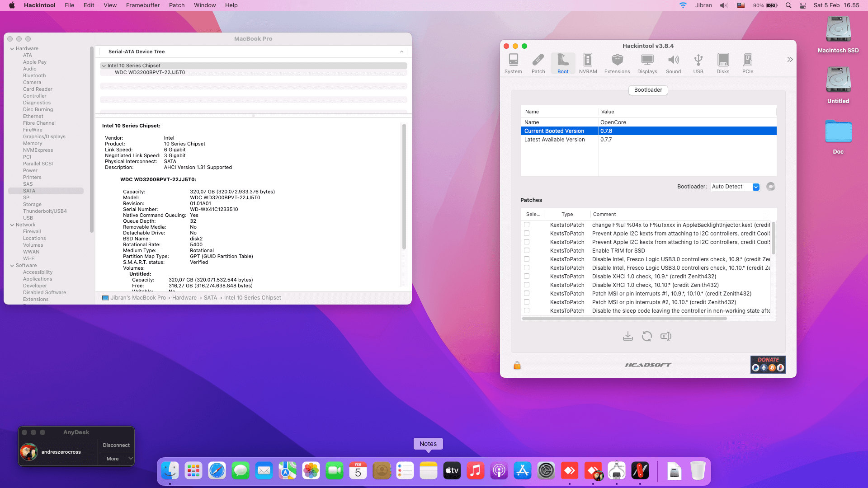Open the Bootloader Auto Detect dropdown
The width and height of the screenshot is (868, 488).
[x=736, y=187]
